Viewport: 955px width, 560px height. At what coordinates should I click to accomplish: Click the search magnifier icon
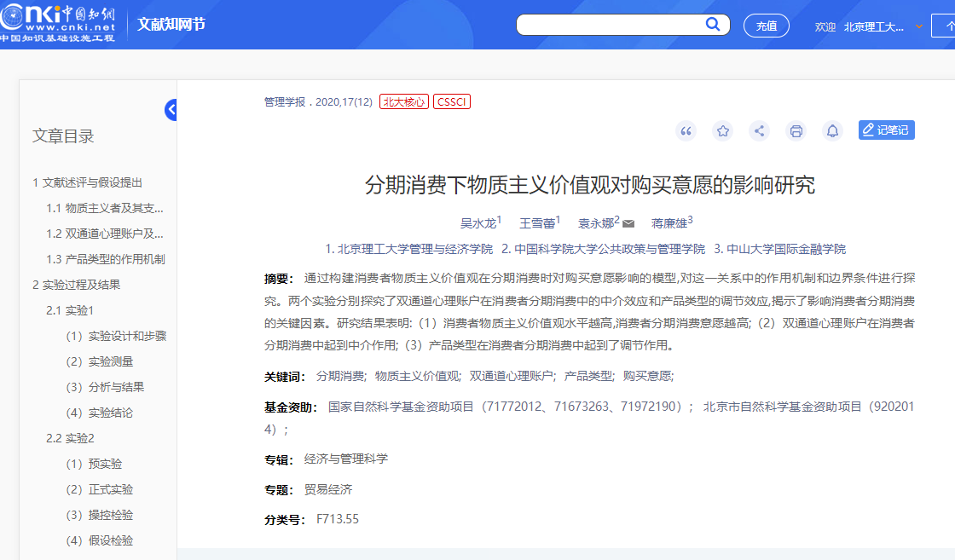(713, 25)
